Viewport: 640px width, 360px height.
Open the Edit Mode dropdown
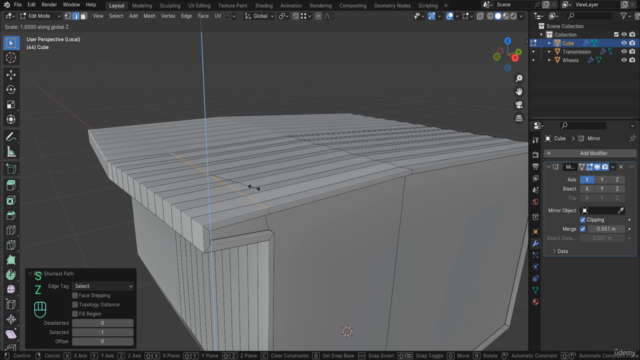tap(40, 16)
